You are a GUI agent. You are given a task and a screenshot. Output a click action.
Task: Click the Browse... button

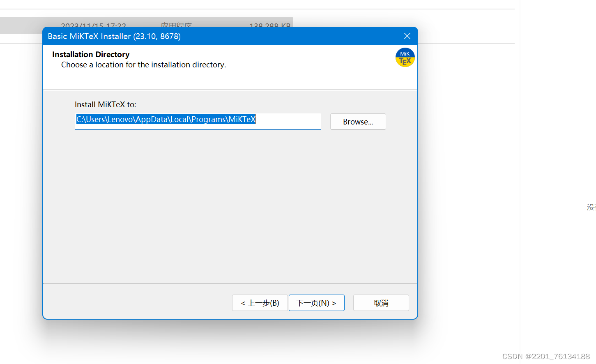click(358, 122)
